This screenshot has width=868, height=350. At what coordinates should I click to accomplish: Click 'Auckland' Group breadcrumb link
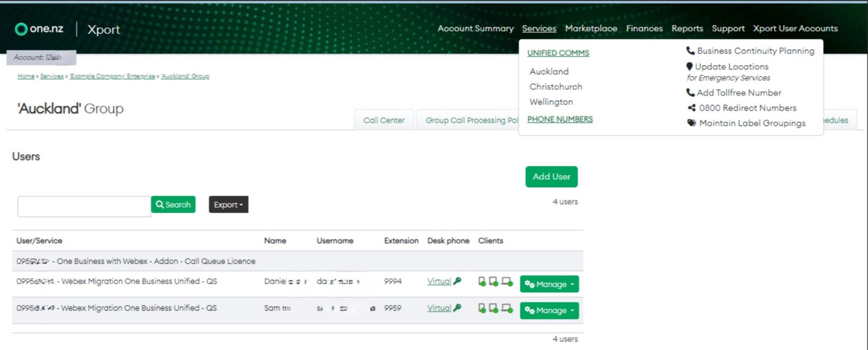[185, 76]
